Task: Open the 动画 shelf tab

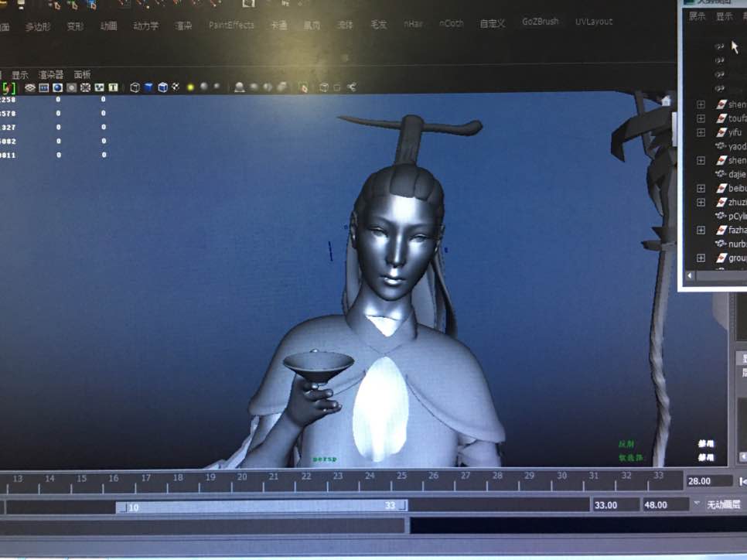Action: click(x=108, y=26)
